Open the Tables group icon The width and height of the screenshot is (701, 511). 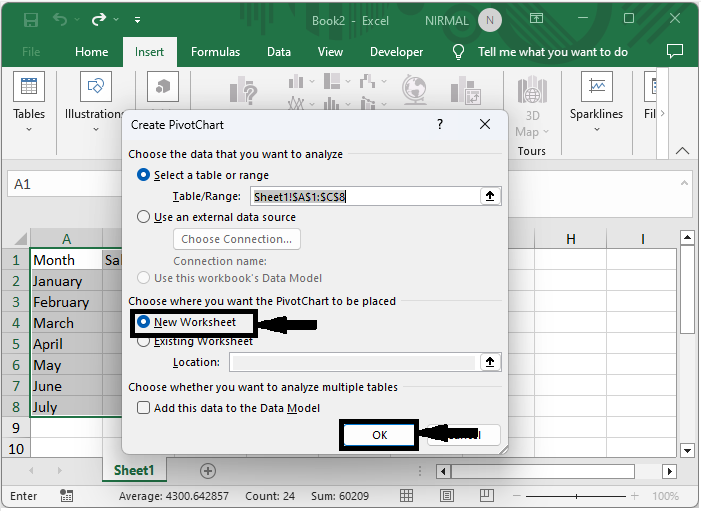29,86
